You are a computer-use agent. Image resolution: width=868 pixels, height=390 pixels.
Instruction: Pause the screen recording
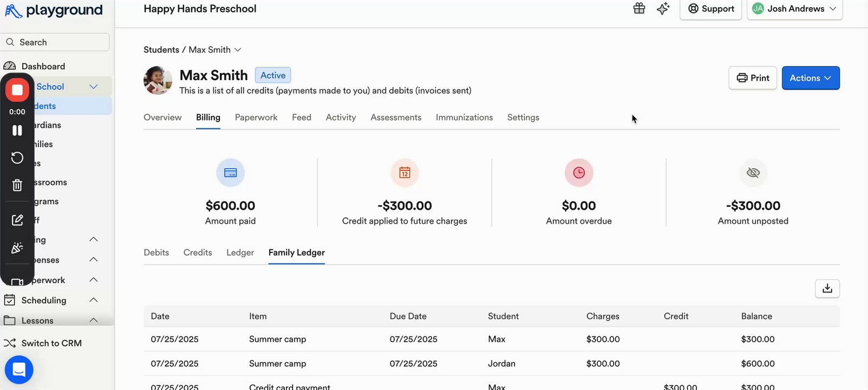(17, 131)
